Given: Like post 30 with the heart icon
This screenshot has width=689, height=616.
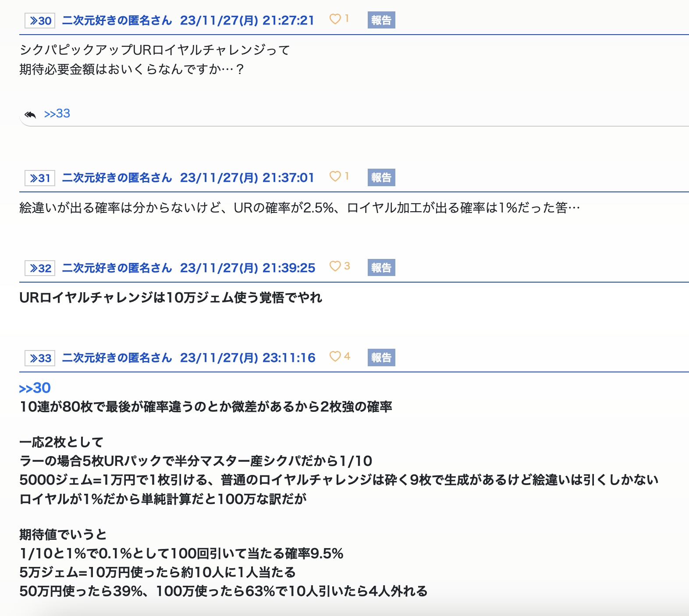Looking at the screenshot, I should point(335,19).
